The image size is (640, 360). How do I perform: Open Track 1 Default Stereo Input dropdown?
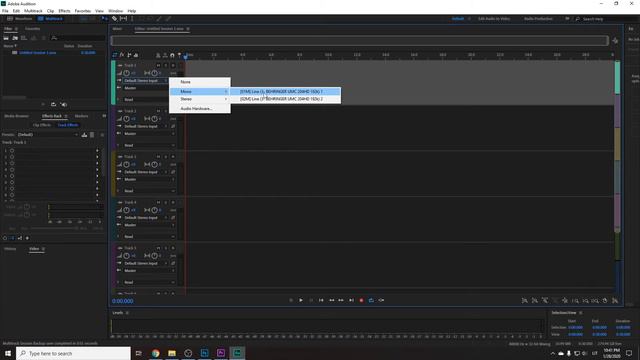145,80
